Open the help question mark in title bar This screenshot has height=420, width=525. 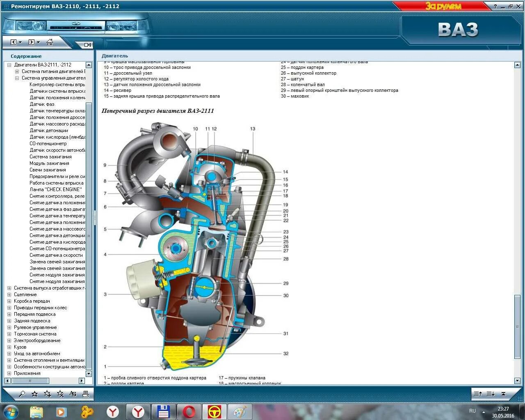point(496,6)
